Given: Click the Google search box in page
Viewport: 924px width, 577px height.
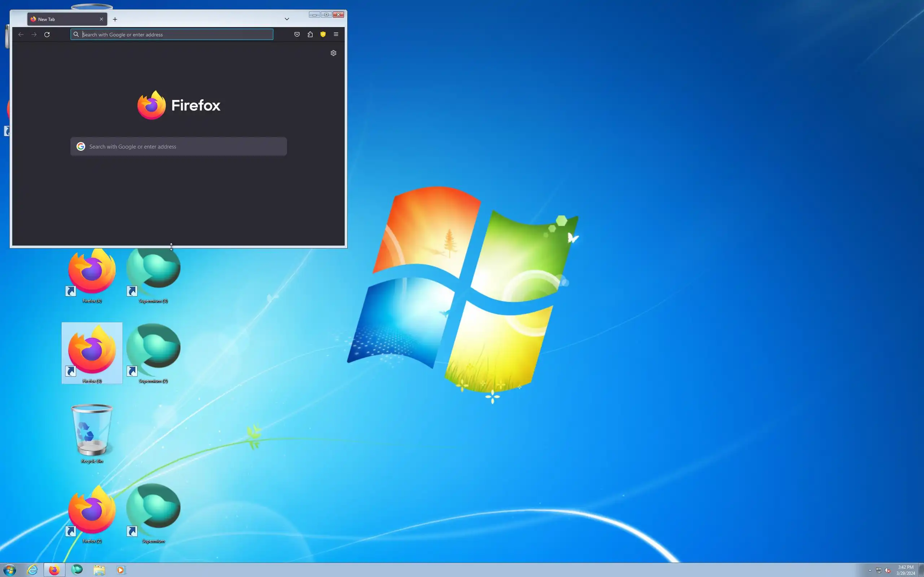Looking at the screenshot, I should coord(183,146).
